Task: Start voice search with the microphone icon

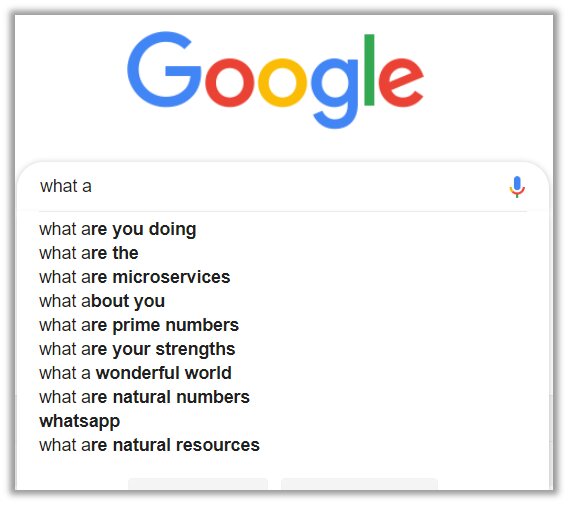Action: click(517, 187)
